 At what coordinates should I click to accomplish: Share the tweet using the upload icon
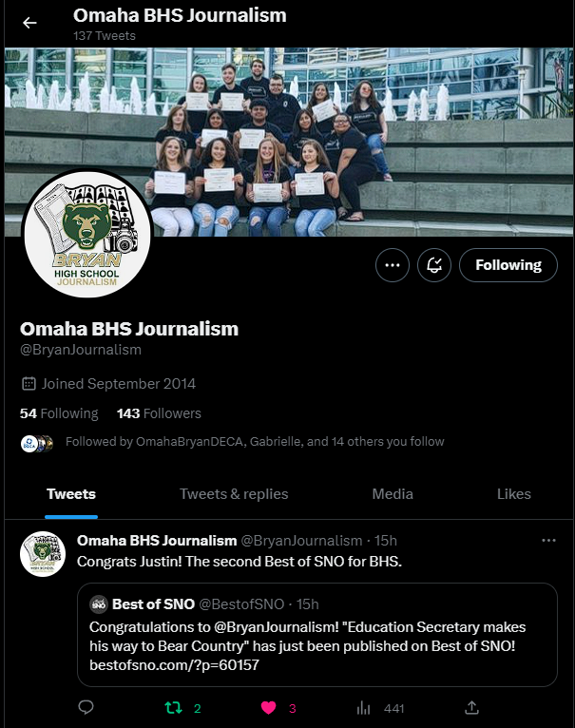point(471,708)
